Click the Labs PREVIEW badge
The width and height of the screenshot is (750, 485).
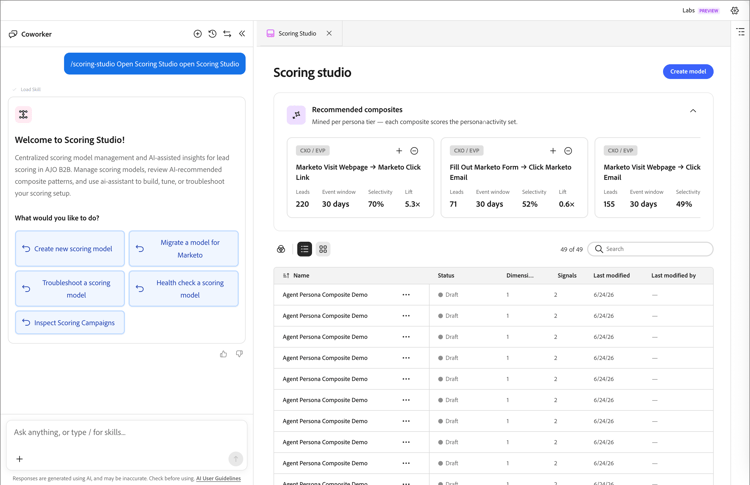(708, 11)
